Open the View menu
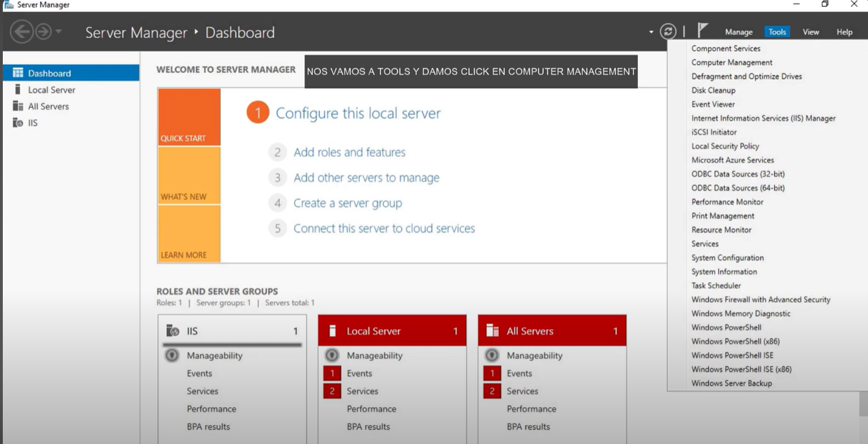868x444 pixels. 810,32
